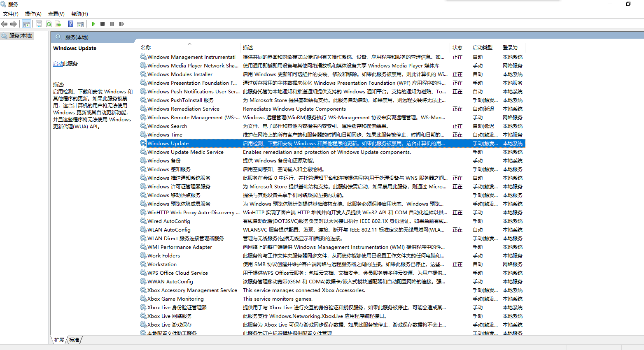Select the Windows 感知服务 row
The height and width of the screenshot is (350, 644).
pyautogui.click(x=332, y=169)
